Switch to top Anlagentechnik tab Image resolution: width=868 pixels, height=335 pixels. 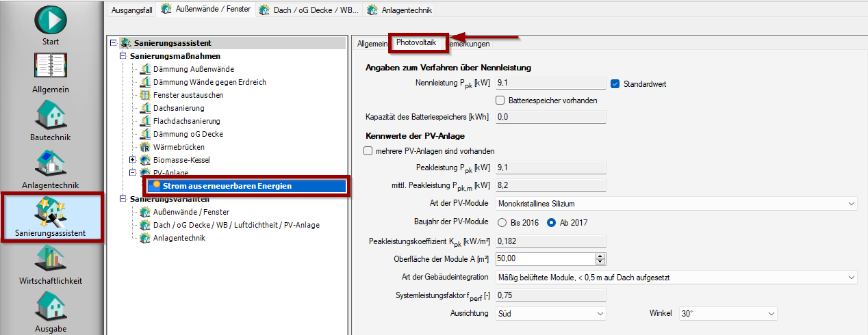tap(398, 10)
